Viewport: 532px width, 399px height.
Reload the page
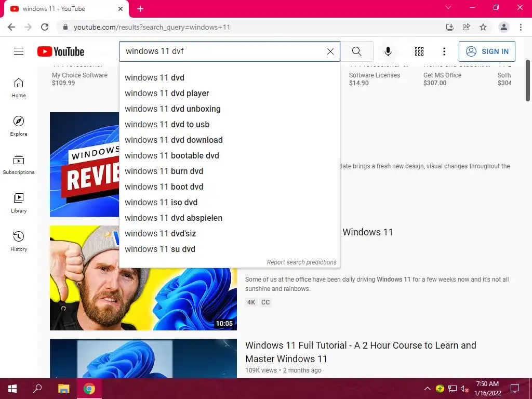click(x=45, y=27)
